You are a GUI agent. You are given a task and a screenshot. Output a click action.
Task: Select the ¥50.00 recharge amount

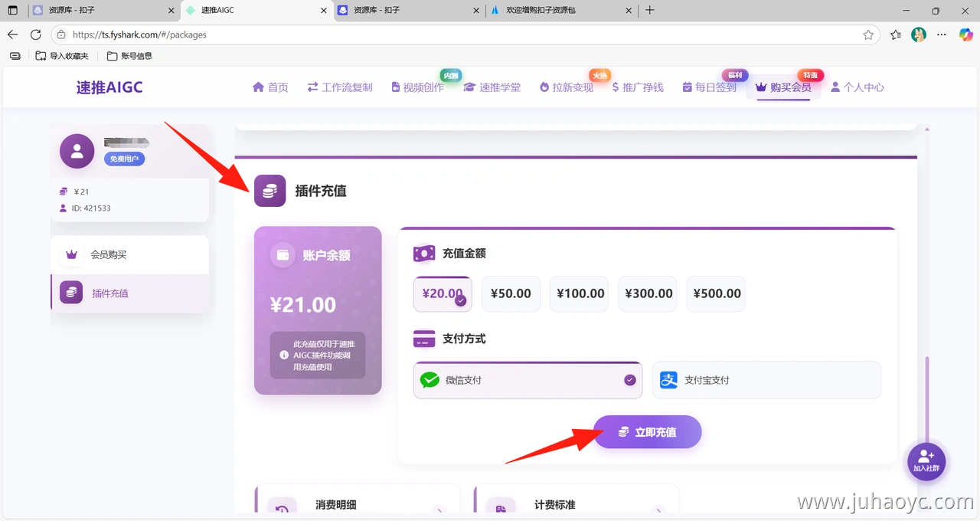click(511, 293)
